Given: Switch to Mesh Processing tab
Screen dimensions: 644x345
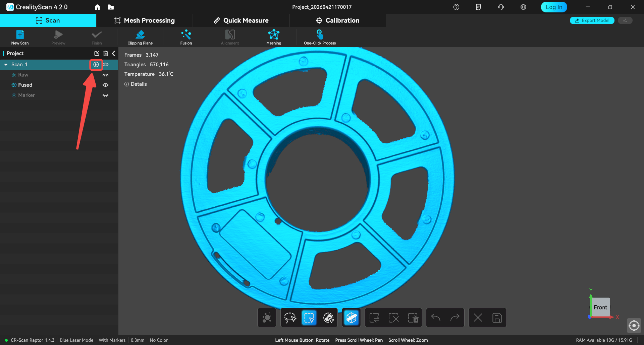Looking at the screenshot, I should [x=145, y=20].
